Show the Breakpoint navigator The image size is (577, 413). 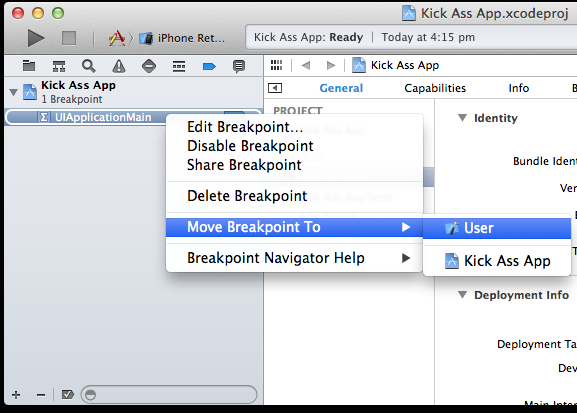point(209,67)
